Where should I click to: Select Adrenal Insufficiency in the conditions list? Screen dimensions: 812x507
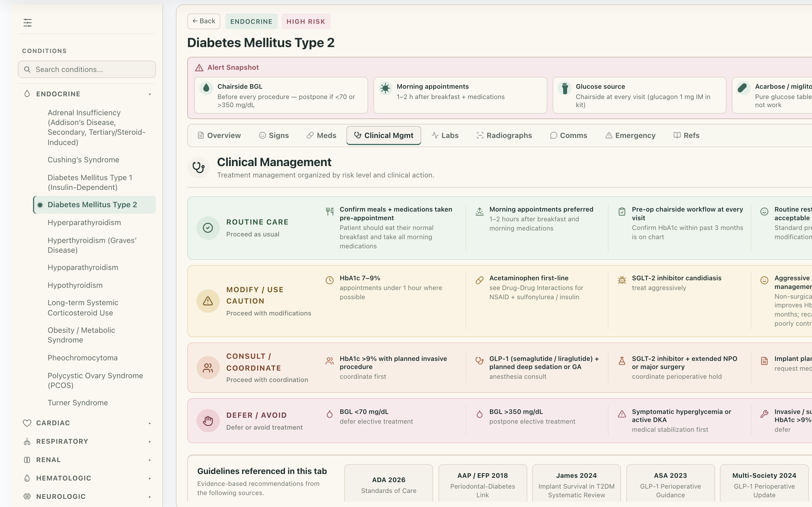[x=94, y=127]
